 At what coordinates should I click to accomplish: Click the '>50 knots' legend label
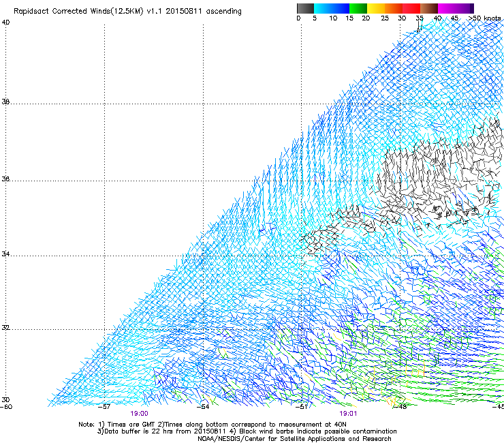tap(484, 18)
